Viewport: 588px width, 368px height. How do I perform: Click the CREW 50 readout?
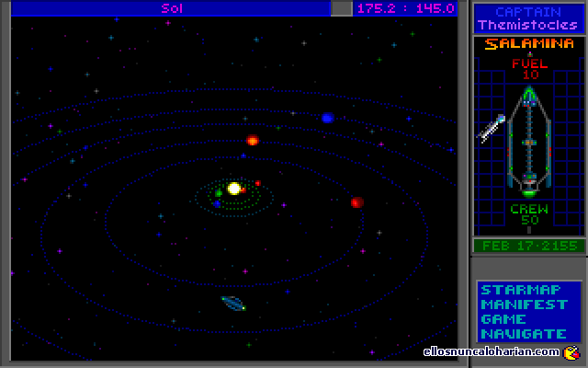[x=529, y=214]
